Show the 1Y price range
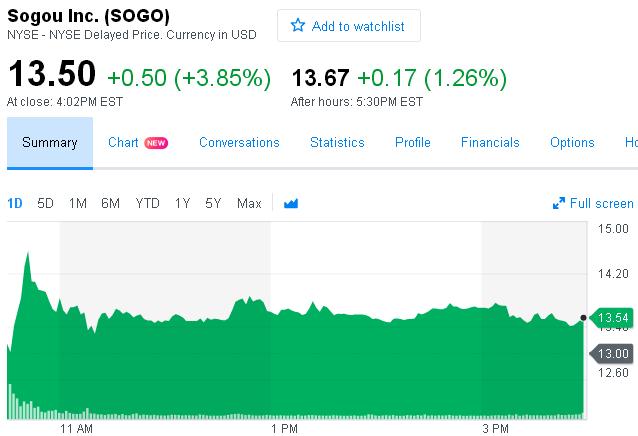This screenshot has width=638, height=436. pos(182,203)
